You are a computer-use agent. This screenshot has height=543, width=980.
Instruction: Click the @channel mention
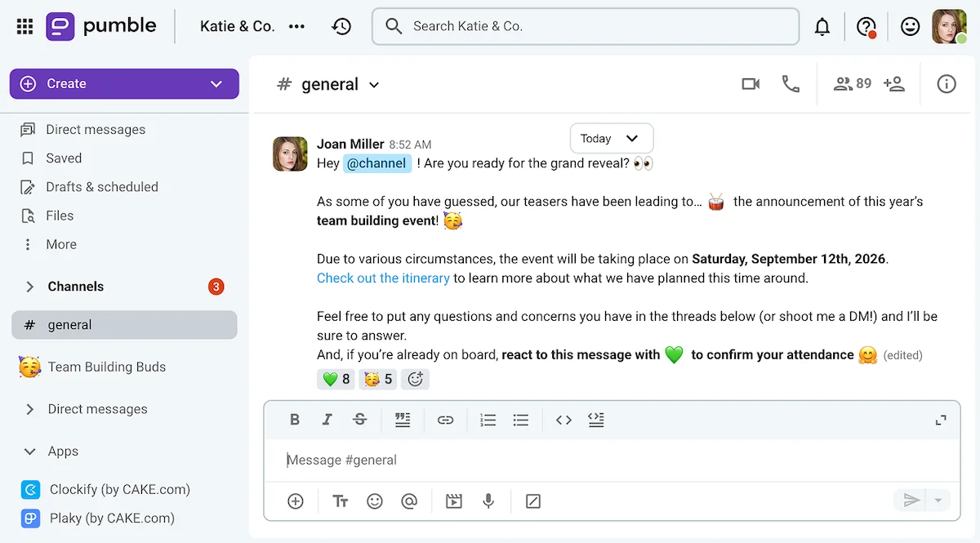point(376,163)
